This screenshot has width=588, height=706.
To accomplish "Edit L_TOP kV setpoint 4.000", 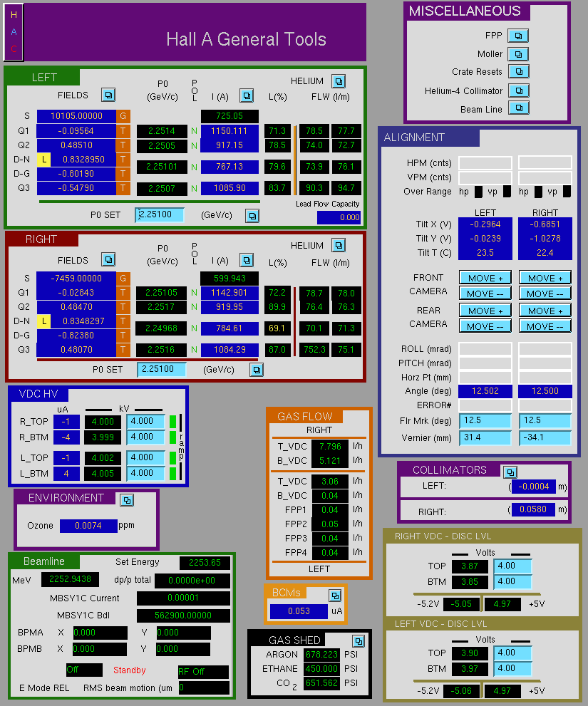I will click(x=145, y=458).
